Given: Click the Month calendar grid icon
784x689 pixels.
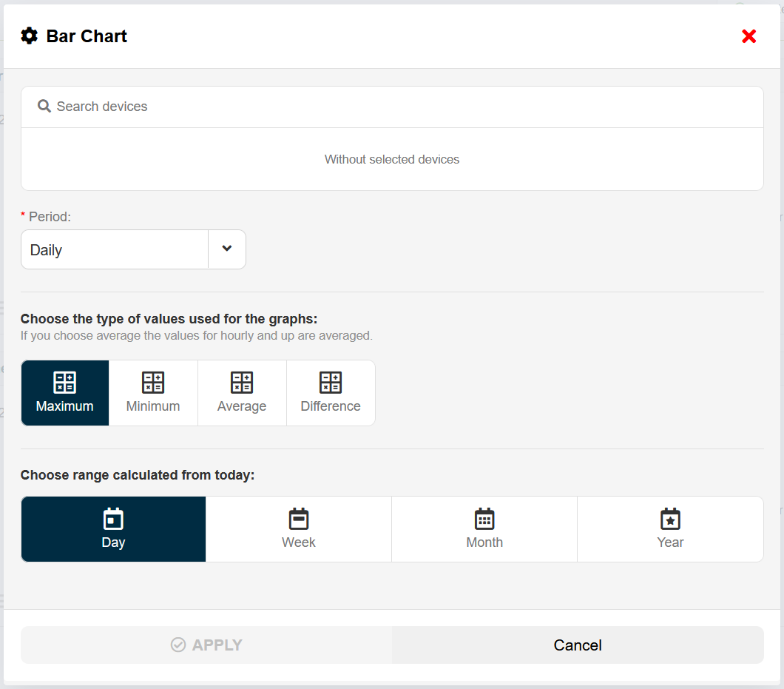Looking at the screenshot, I should 484,519.
